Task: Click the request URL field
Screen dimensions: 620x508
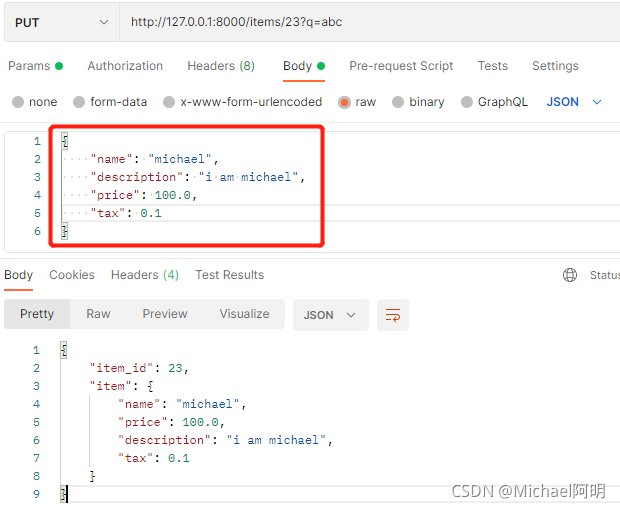Action: [x=369, y=22]
